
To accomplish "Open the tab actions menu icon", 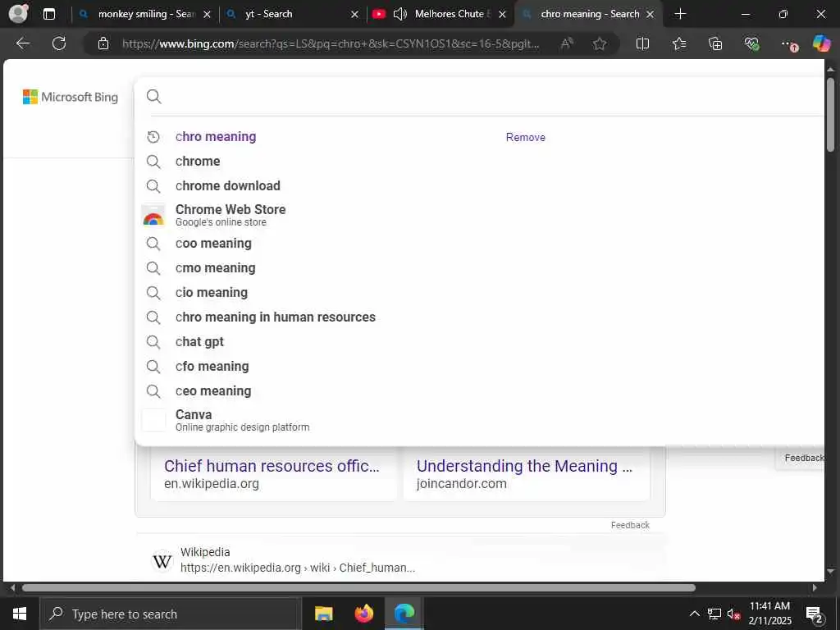I will (x=49, y=14).
